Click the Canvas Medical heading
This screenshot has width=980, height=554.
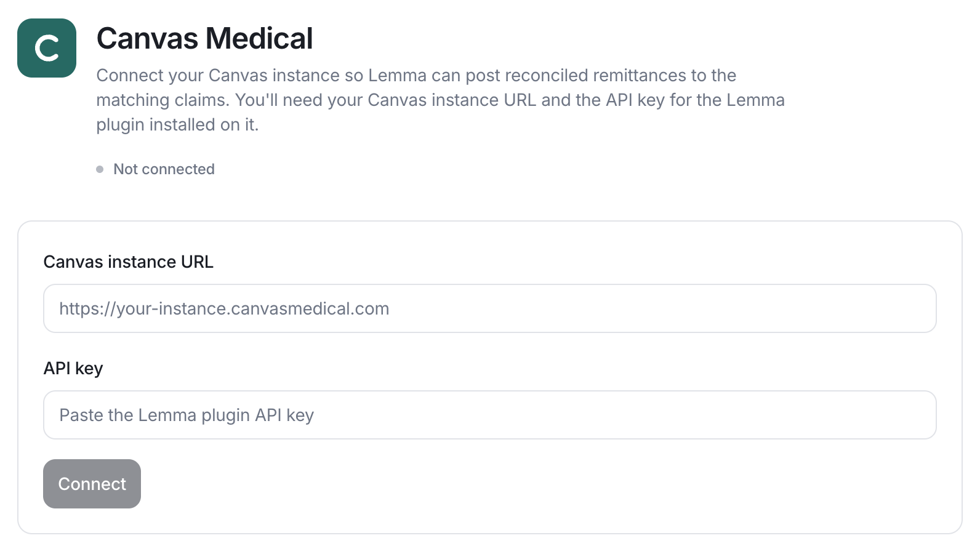(x=204, y=38)
